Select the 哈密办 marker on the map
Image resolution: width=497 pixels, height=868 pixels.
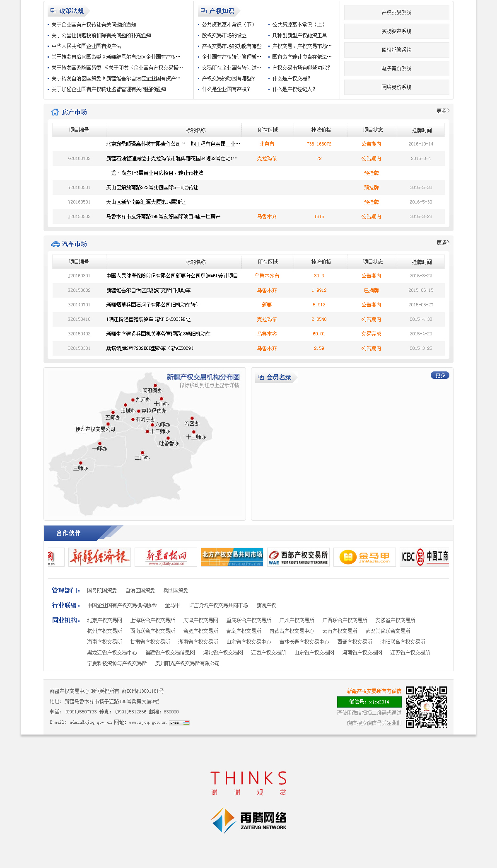click(192, 418)
